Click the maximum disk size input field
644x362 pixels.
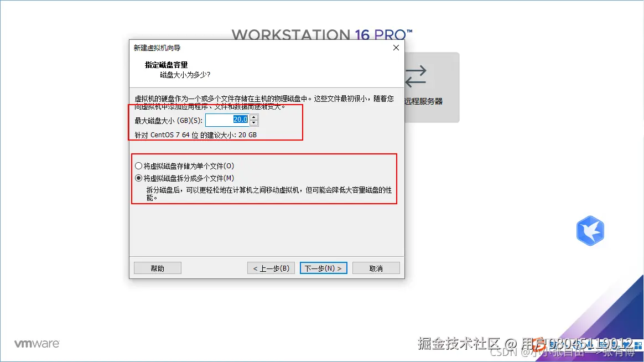pyautogui.click(x=227, y=120)
